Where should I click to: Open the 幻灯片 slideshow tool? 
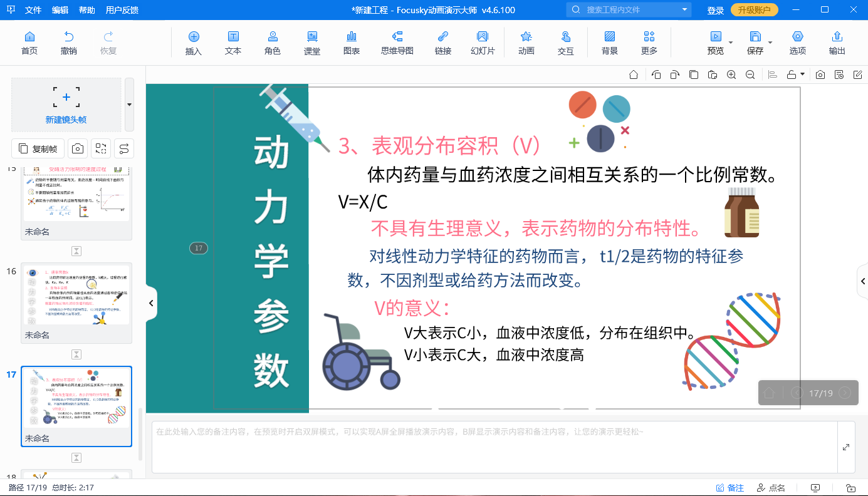(483, 43)
